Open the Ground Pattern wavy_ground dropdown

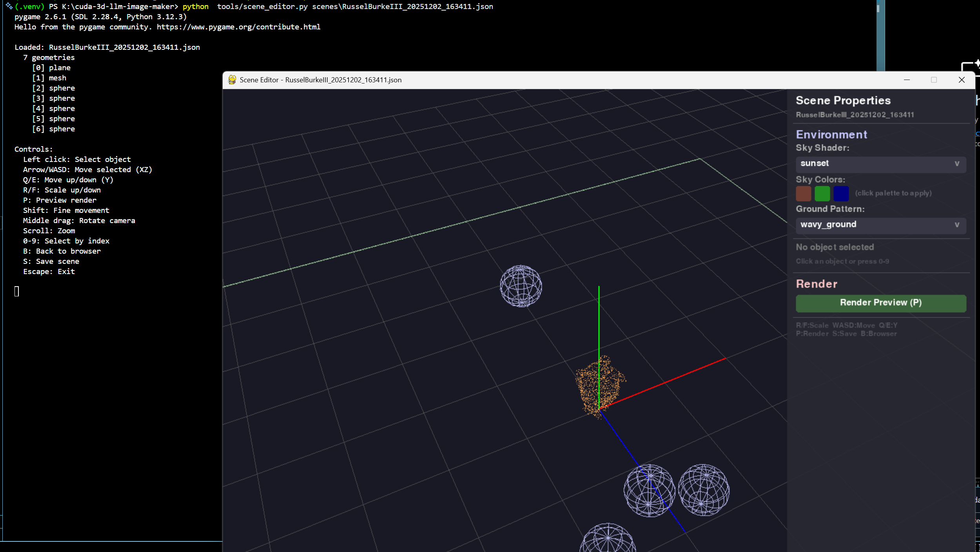click(880, 225)
